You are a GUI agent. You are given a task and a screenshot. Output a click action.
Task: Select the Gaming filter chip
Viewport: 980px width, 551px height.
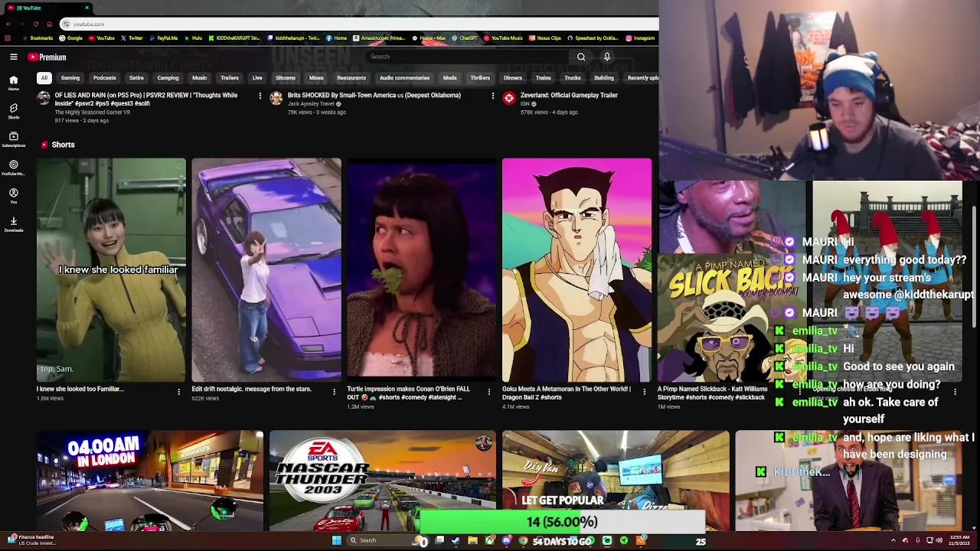[x=70, y=77]
